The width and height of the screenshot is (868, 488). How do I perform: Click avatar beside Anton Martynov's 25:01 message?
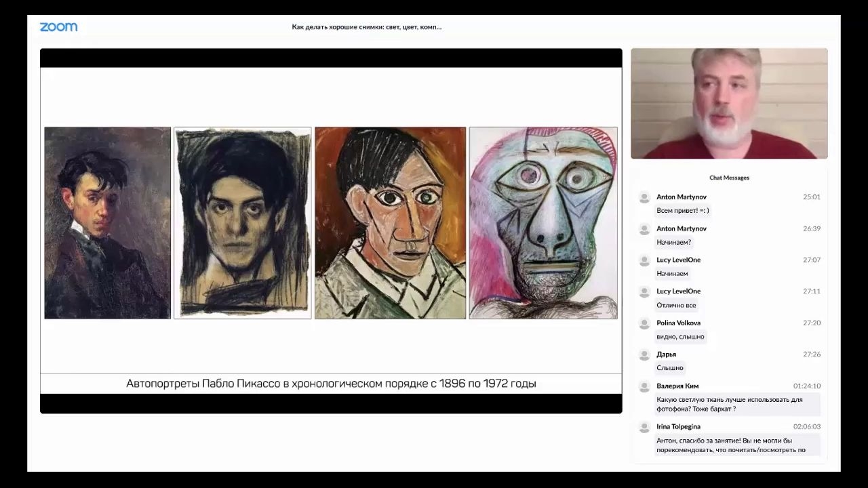(644, 197)
